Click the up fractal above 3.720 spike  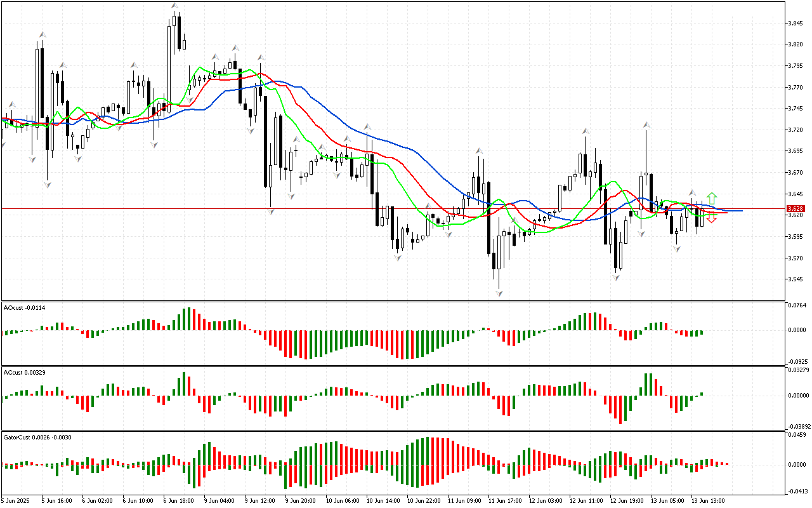pyautogui.click(x=646, y=125)
